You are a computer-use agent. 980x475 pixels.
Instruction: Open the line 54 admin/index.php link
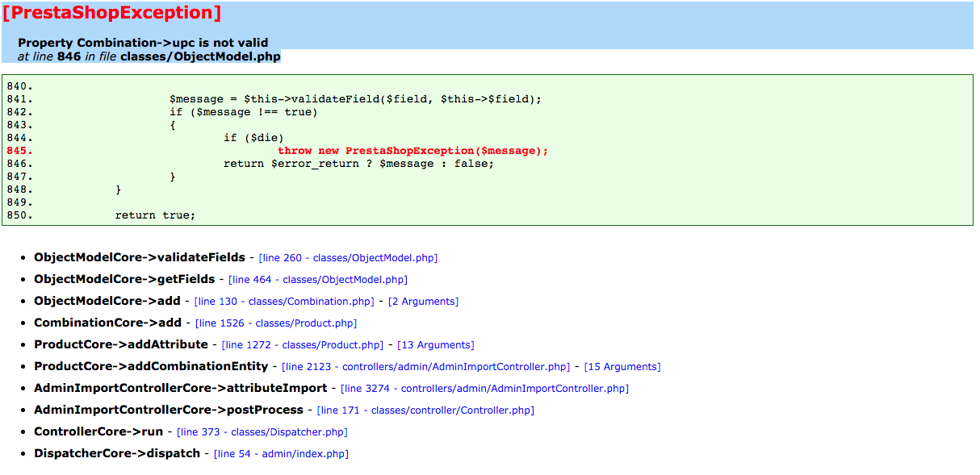(281, 454)
